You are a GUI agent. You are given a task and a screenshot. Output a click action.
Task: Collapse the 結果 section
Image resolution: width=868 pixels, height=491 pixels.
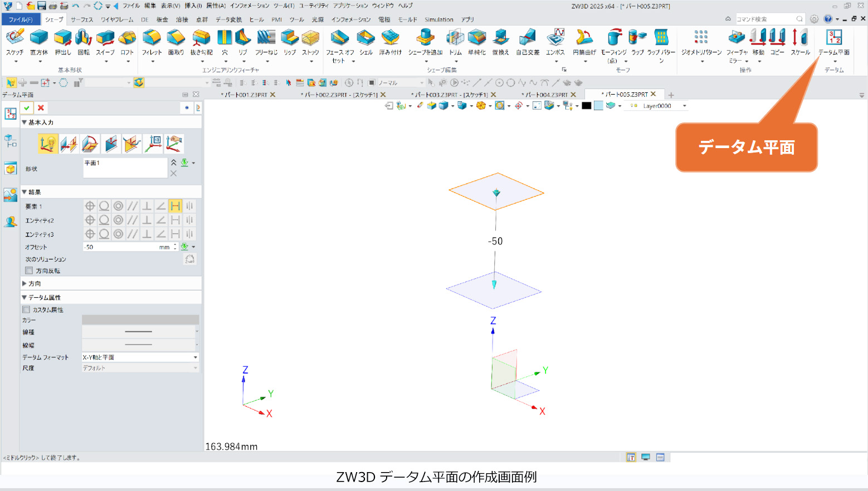pyautogui.click(x=25, y=192)
